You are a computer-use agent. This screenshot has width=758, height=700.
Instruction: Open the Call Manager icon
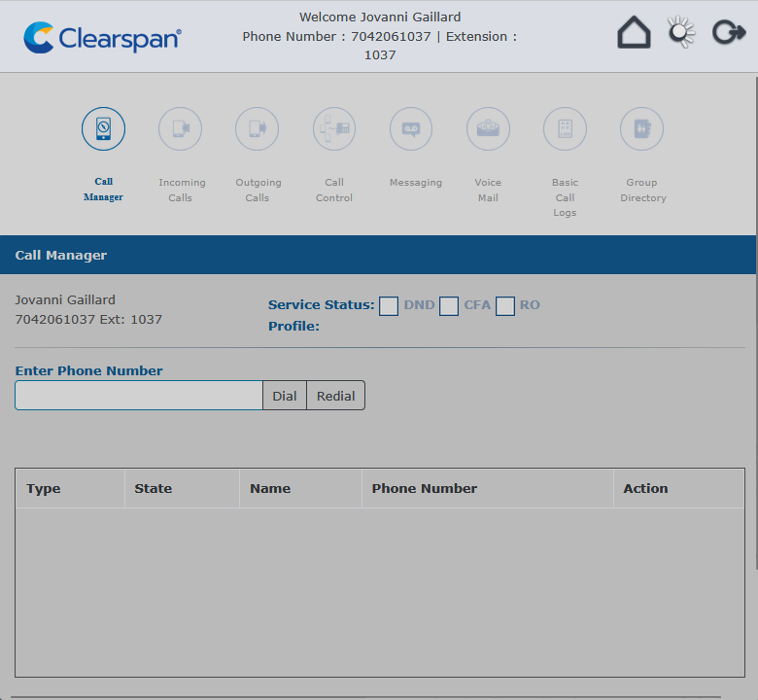coord(103,129)
